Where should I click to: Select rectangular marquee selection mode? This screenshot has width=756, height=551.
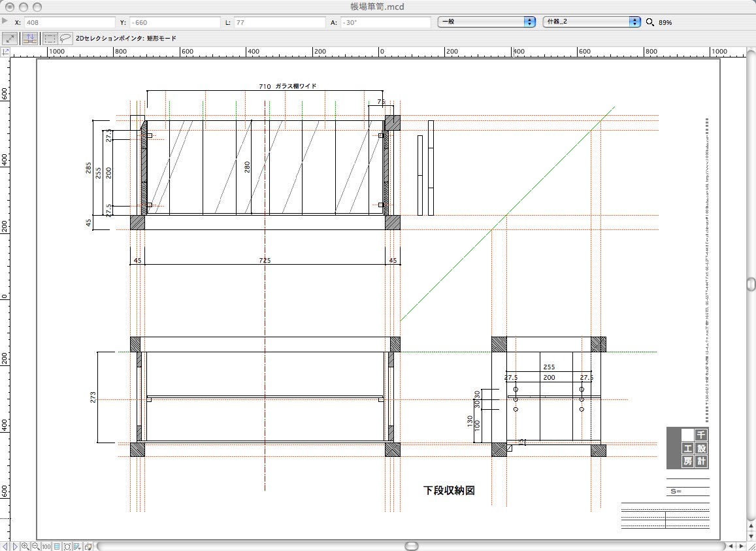pos(50,39)
